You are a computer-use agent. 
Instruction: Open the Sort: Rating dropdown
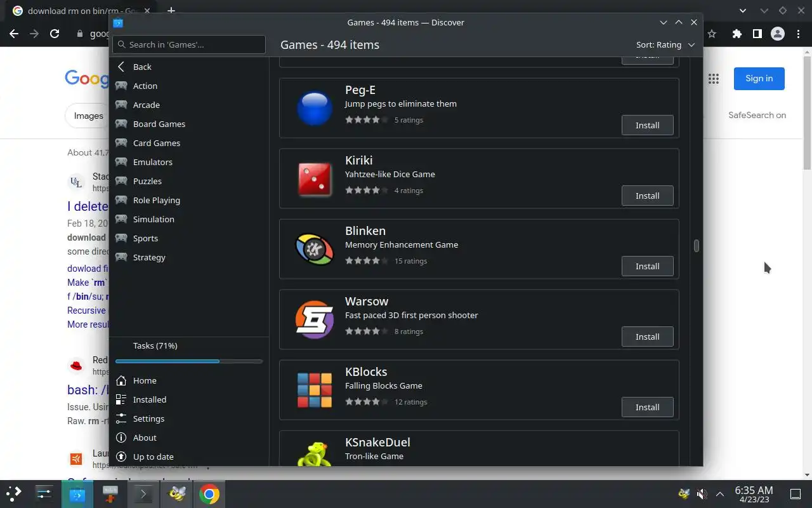click(665, 44)
